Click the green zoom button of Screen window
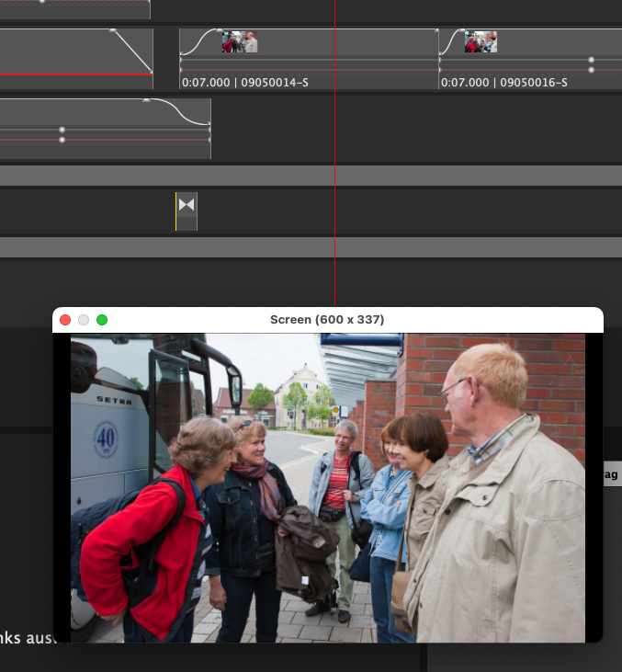 point(102,320)
